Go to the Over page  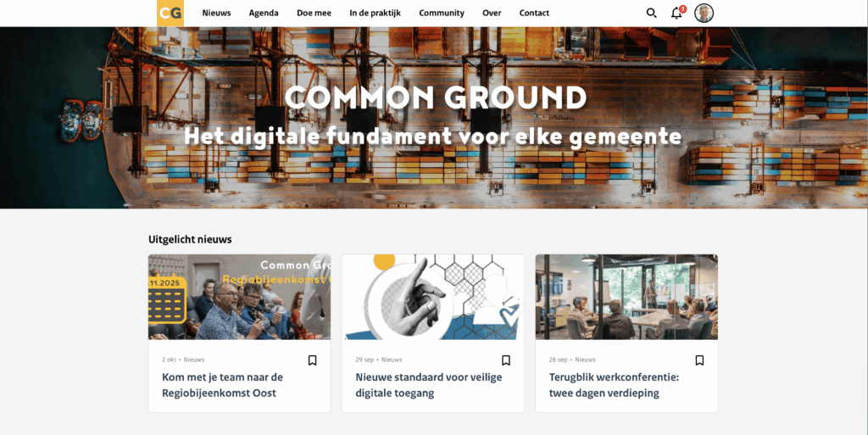pos(492,13)
